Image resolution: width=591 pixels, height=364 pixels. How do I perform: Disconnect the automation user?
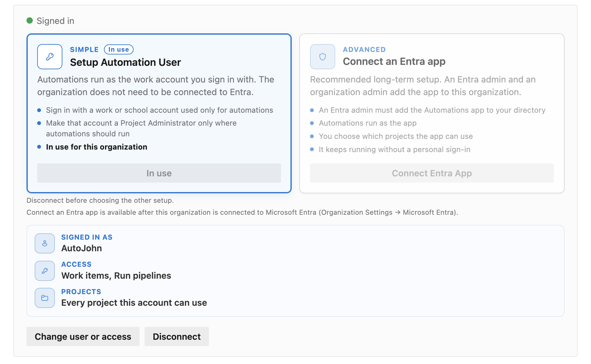point(177,337)
